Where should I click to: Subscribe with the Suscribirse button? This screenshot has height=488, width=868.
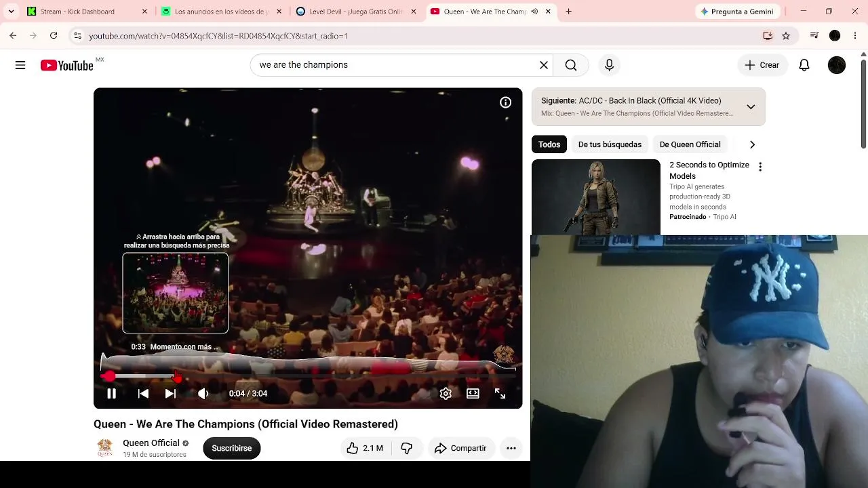click(x=232, y=448)
